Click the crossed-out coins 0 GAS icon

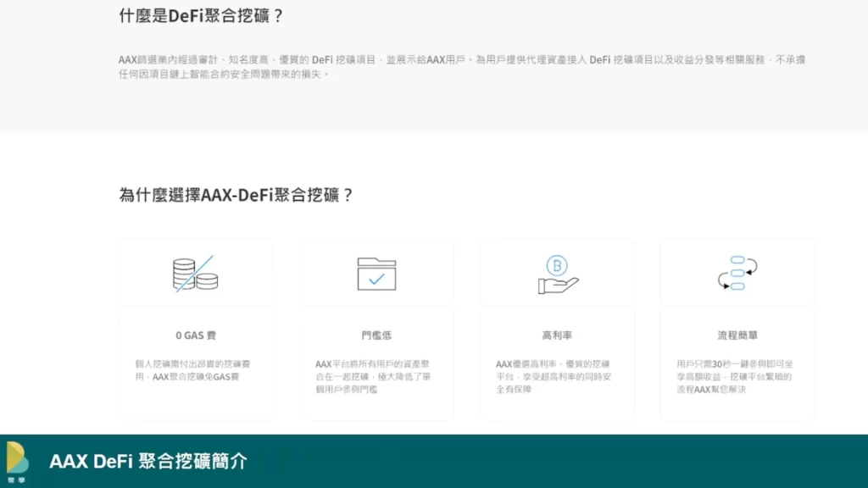(x=196, y=274)
